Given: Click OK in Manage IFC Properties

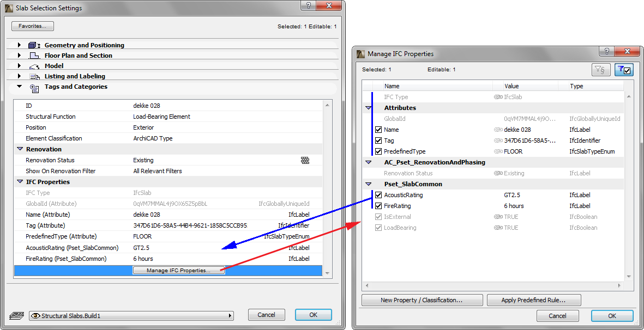Looking at the screenshot, I should [x=612, y=316].
